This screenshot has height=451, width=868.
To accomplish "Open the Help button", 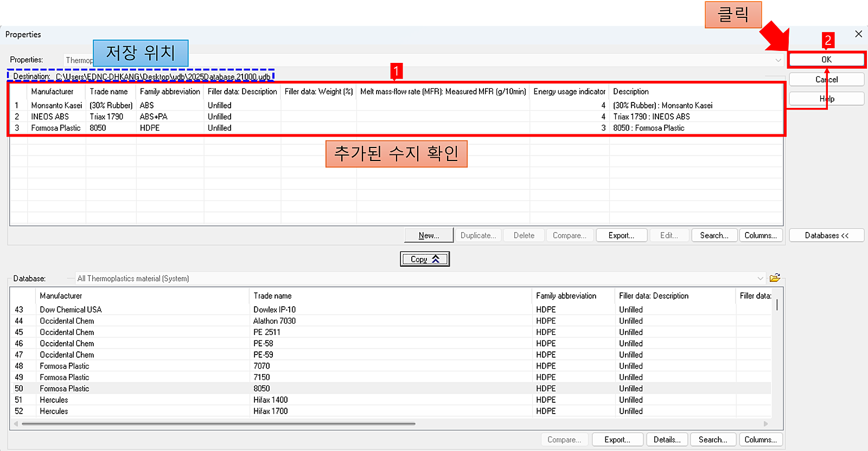I will [x=826, y=99].
